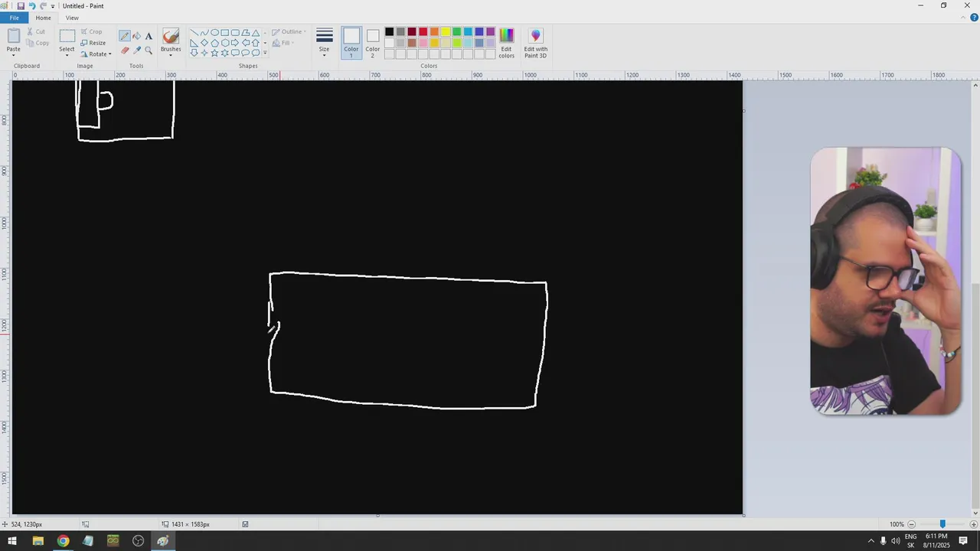Activate Color 1 foreground selector
Viewport: 980px width, 551px height.
click(x=351, y=43)
